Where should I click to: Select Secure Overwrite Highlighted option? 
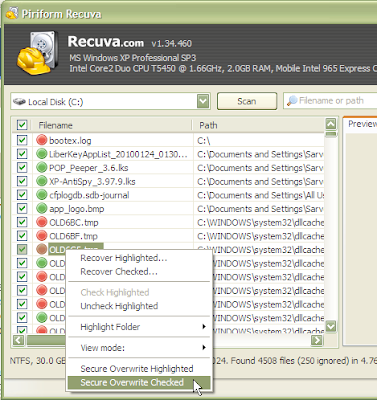point(139,368)
